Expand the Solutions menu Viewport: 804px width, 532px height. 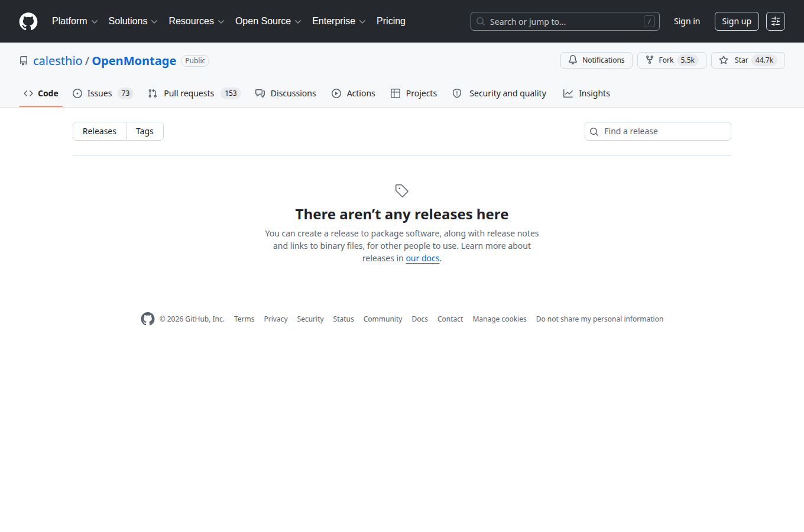coord(133,21)
